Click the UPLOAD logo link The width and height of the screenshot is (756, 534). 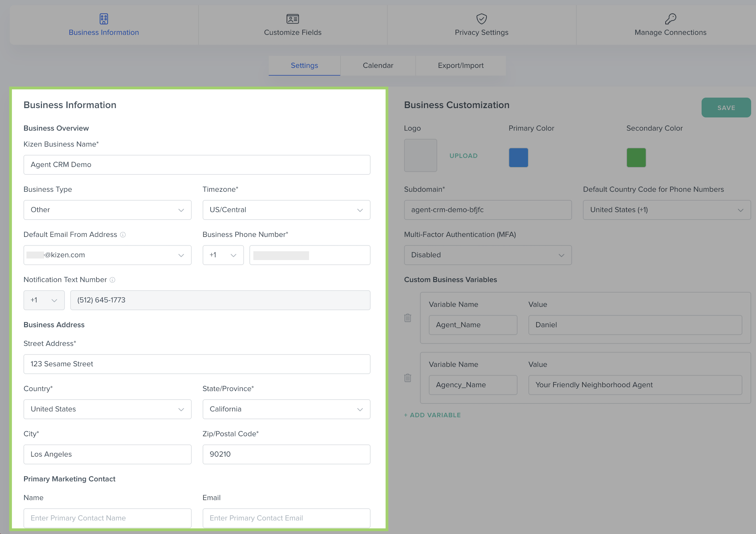tap(463, 156)
